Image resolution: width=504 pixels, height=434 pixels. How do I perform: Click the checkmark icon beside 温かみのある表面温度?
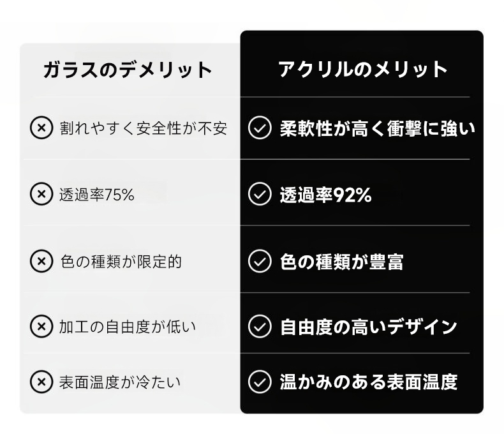click(x=259, y=382)
